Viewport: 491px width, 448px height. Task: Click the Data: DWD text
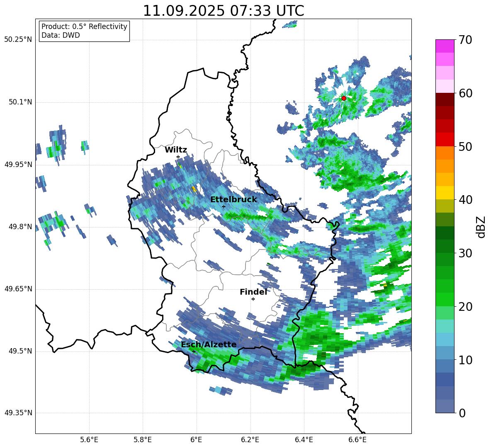tap(61, 35)
